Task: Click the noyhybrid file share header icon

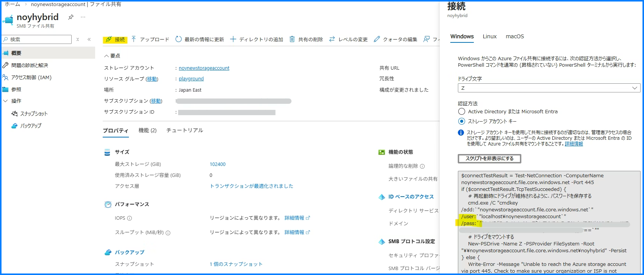Action: point(8,20)
